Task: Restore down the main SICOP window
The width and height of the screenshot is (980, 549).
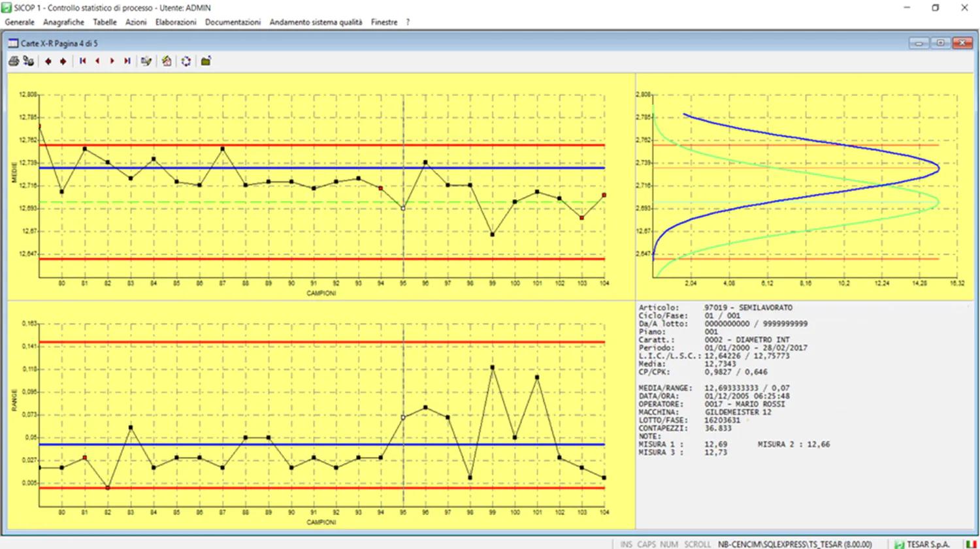Action: pyautogui.click(x=935, y=8)
